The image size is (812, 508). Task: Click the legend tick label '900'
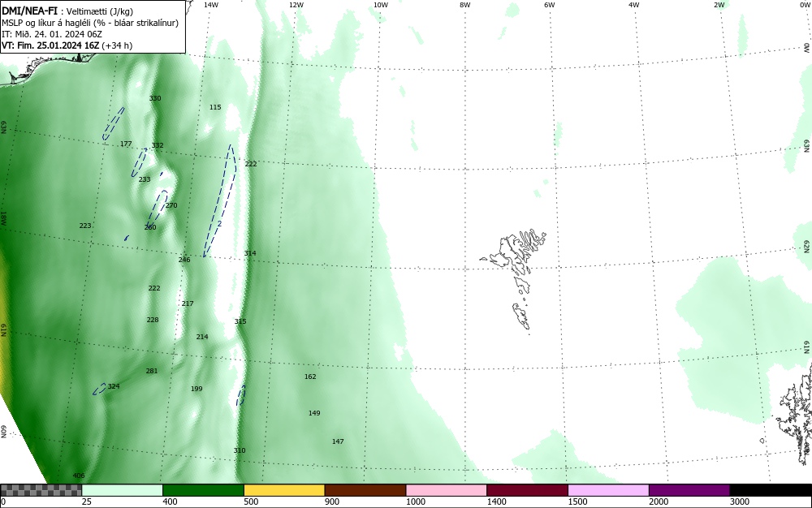(x=332, y=502)
